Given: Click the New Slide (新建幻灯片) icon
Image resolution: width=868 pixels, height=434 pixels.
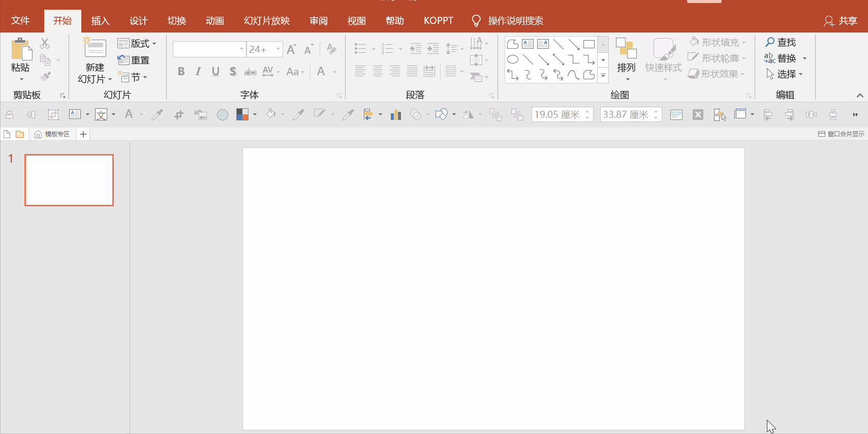Looking at the screenshot, I should pos(95,48).
